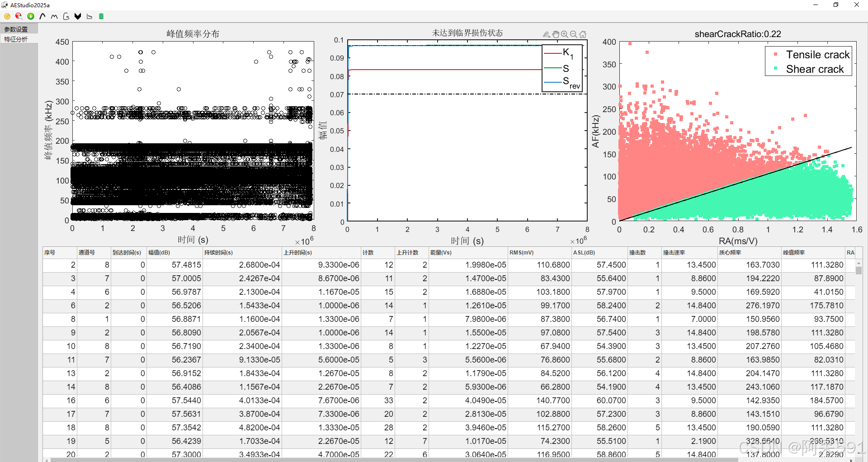Open the 参数设置 tab
This screenshot has width=868, height=462.
pos(19,29)
